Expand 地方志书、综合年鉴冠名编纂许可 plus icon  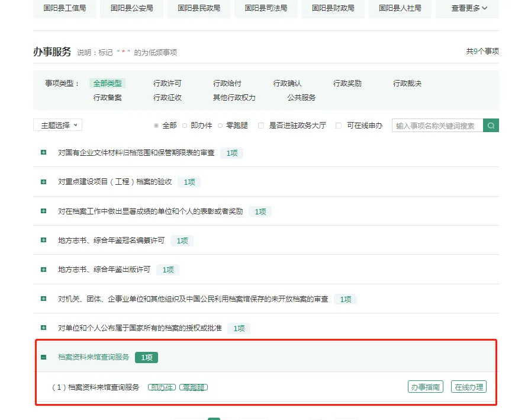pyautogui.click(x=43, y=241)
